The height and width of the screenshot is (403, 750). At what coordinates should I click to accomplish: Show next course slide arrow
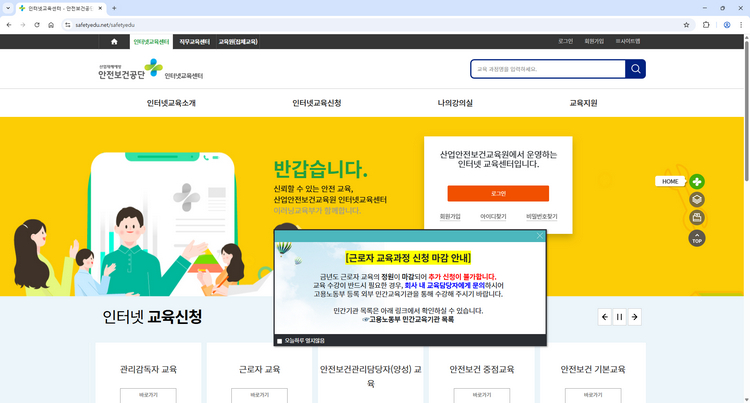coord(635,317)
